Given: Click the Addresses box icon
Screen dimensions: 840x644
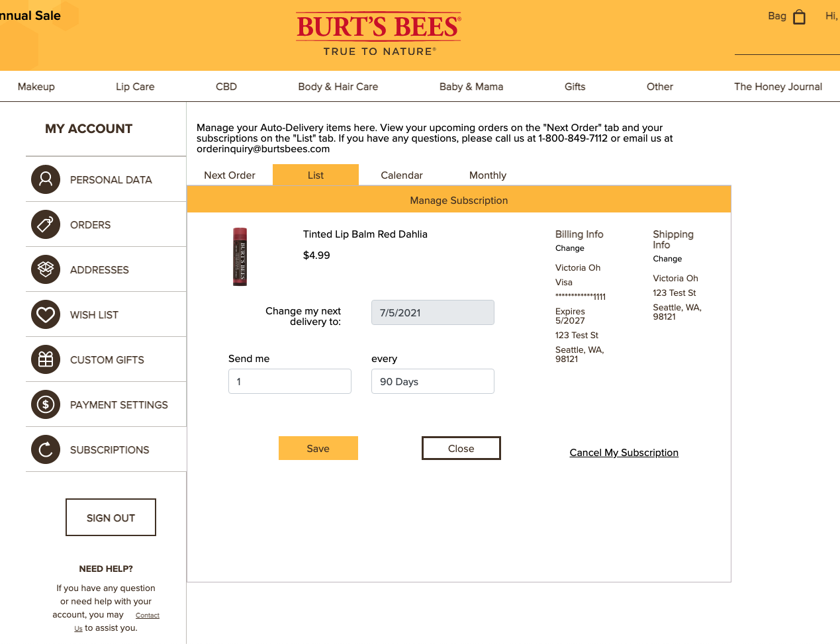Looking at the screenshot, I should pos(46,269).
